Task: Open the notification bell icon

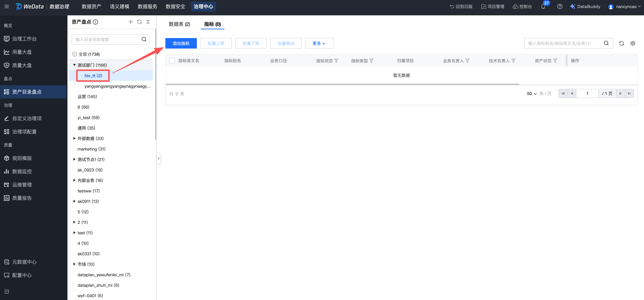Action: pyautogui.click(x=543, y=6)
